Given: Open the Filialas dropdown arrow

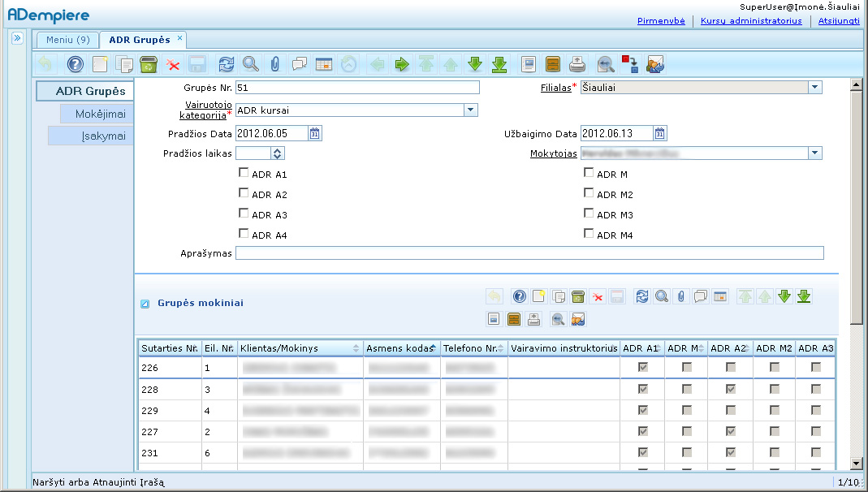Looking at the screenshot, I should click(x=815, y=88).
